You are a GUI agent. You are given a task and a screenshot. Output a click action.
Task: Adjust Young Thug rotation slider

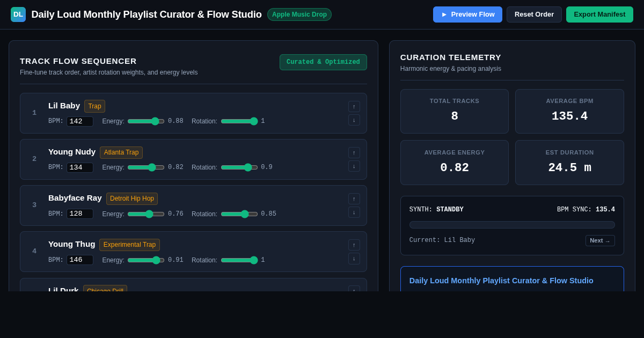(239, 260)
